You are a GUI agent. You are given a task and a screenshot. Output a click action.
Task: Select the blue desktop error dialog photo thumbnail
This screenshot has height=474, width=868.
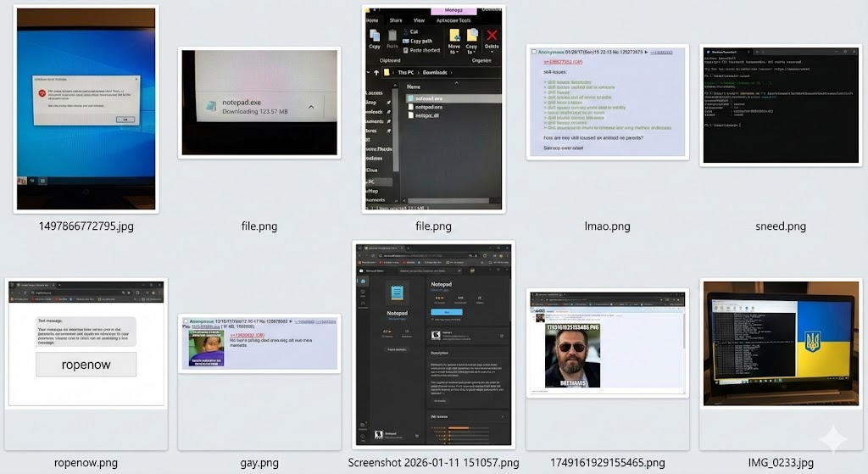pyautogui.click(x=86, y=109)
